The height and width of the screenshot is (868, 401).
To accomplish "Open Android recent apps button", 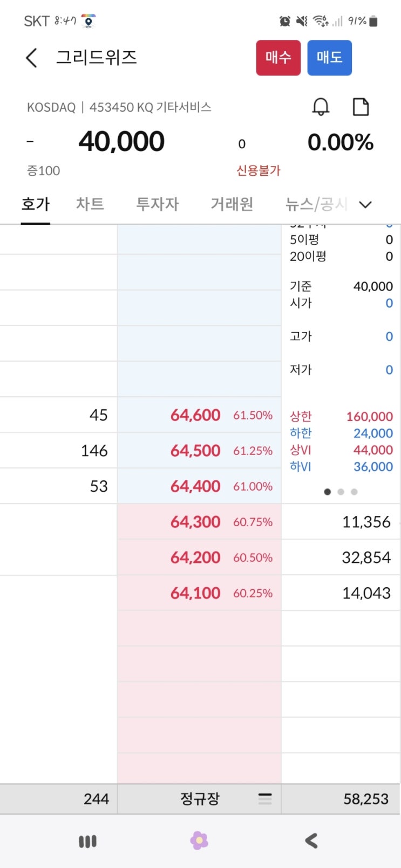I will (x=87, y=841).
